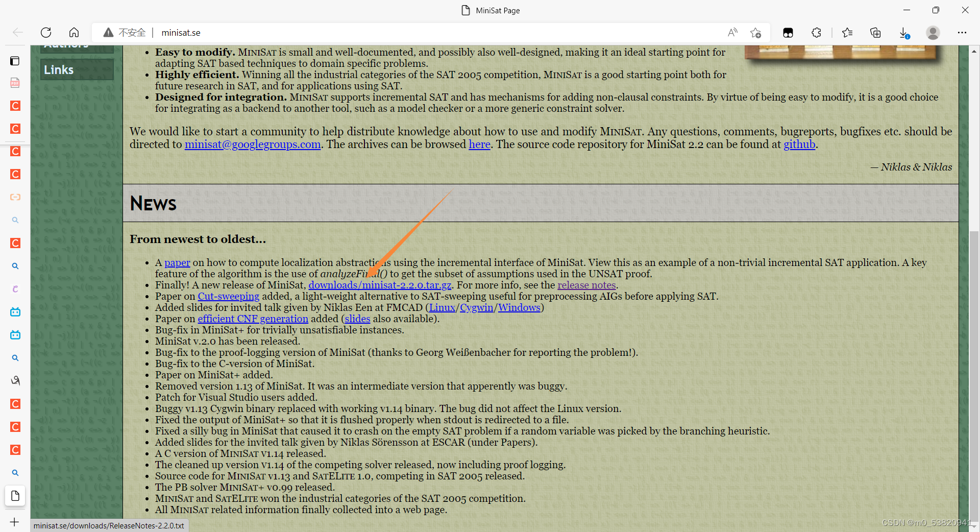Screen dimensions: 980x532
Task: Open the github repository link
Action: coord(799,144)
